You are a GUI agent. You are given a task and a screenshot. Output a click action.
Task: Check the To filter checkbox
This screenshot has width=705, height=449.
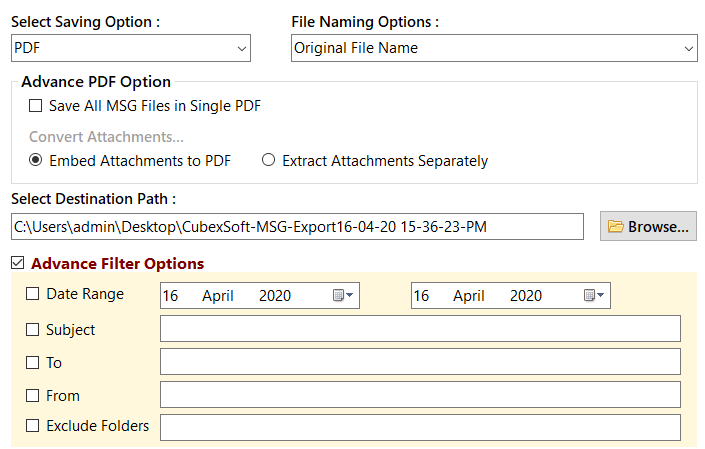click(33, 363)
